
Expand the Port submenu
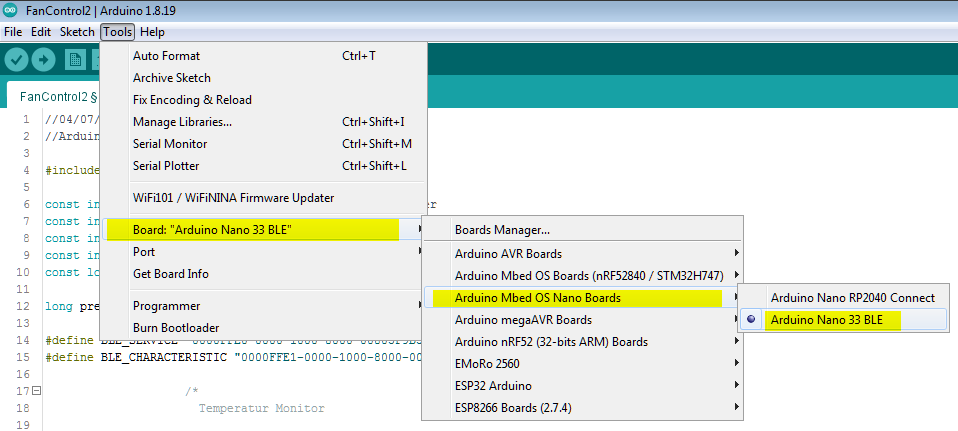click(263, 252)
